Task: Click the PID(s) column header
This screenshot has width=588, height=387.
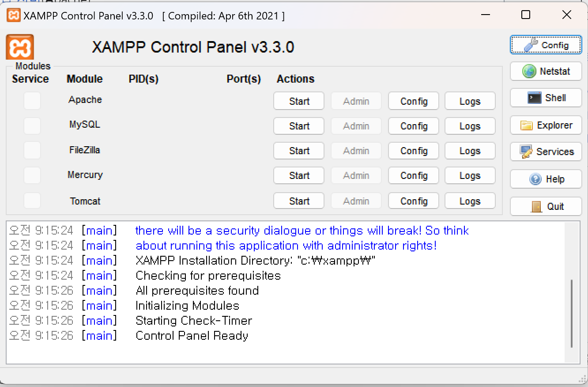Action: [143, 79]
